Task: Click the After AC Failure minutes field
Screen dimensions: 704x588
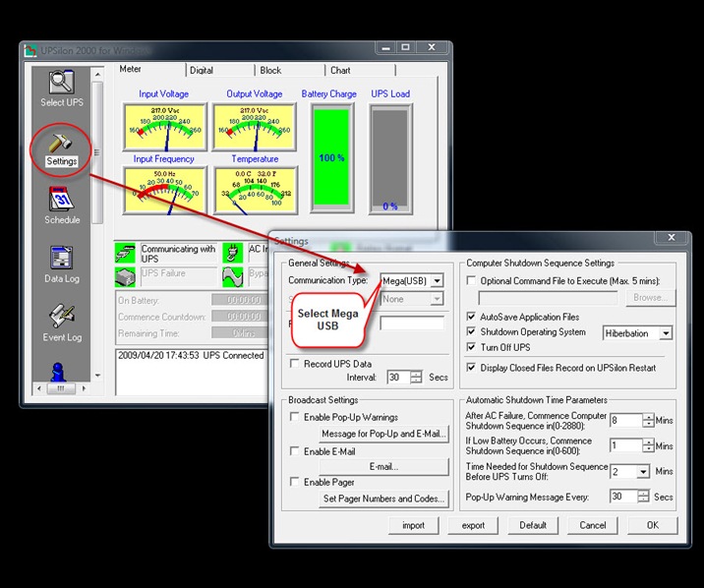Action: [626, 420]
